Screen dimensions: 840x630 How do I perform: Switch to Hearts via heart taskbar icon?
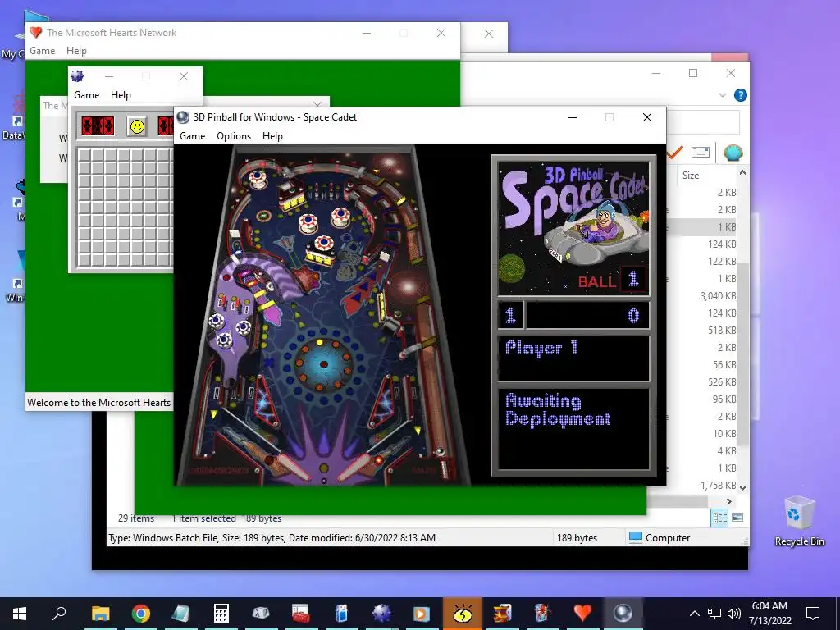(x=582, y=614)
